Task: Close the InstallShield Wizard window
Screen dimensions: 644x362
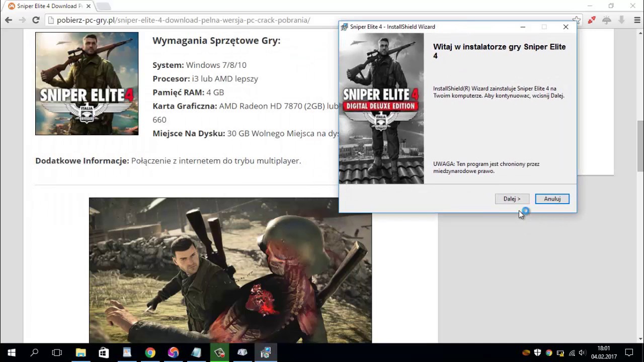Action: [x=566, y=27]
